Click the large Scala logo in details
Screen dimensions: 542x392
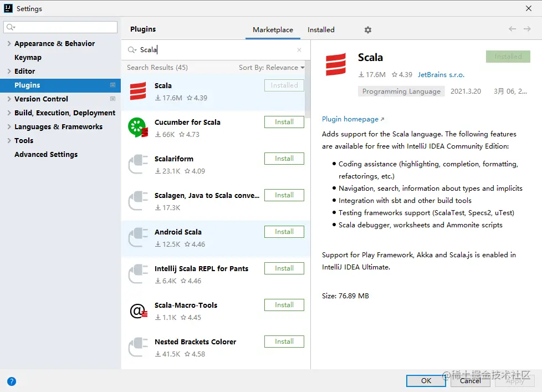pyautogui.click(x=336, y=64)
